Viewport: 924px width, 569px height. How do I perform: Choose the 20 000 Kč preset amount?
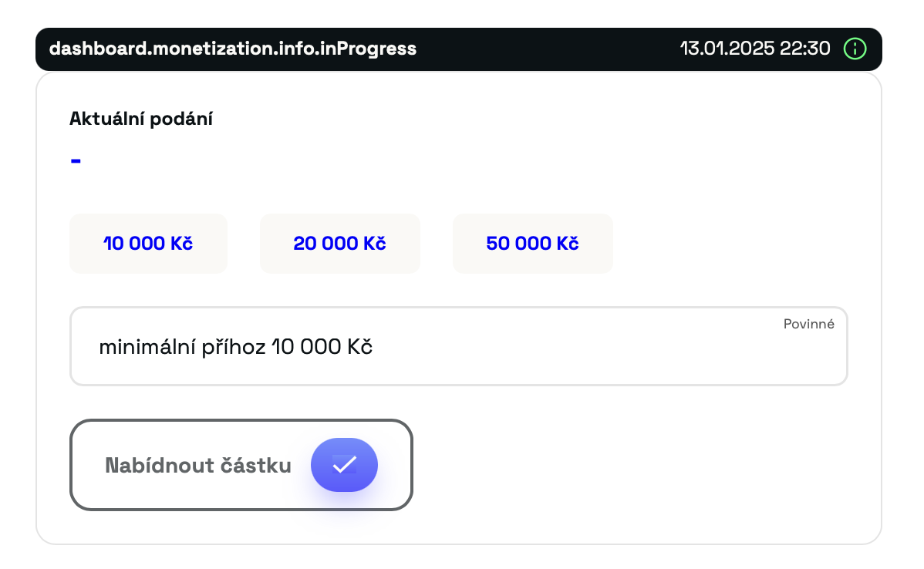click(x=339, y=244)
